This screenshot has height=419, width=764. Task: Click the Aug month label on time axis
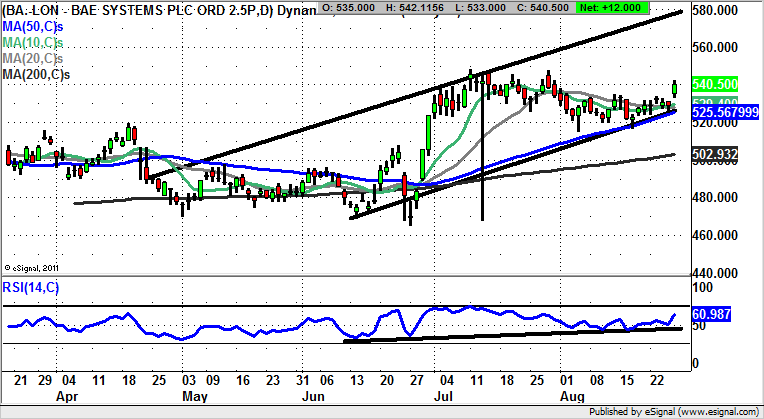point(573,395)
